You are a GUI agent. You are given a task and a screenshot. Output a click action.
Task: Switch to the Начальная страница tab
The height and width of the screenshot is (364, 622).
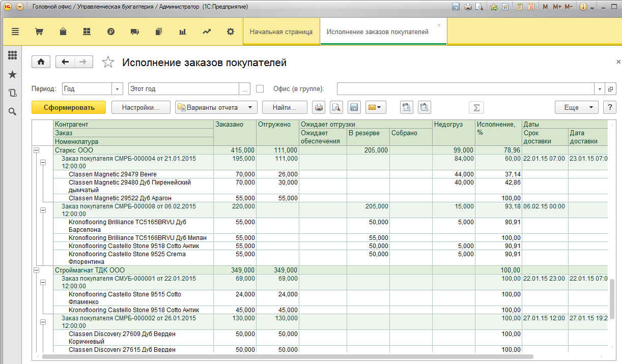pos(281,32)
